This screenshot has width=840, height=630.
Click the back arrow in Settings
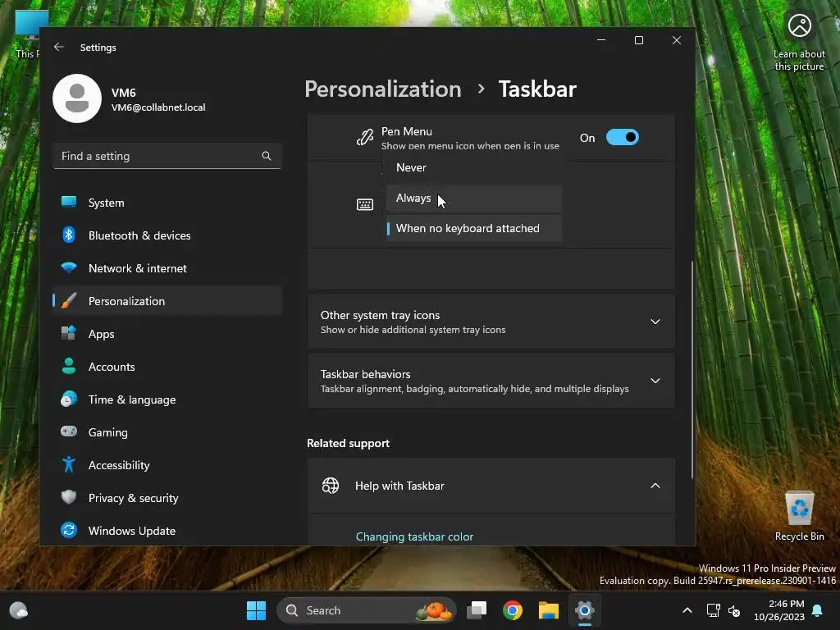click(x=59, y=47)
